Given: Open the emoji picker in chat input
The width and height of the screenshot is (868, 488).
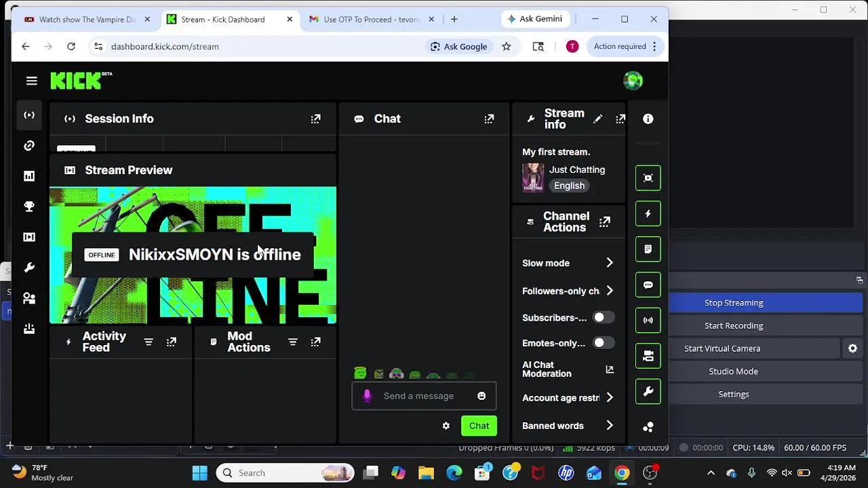Looking at the screenshot, I should [481, 396].
